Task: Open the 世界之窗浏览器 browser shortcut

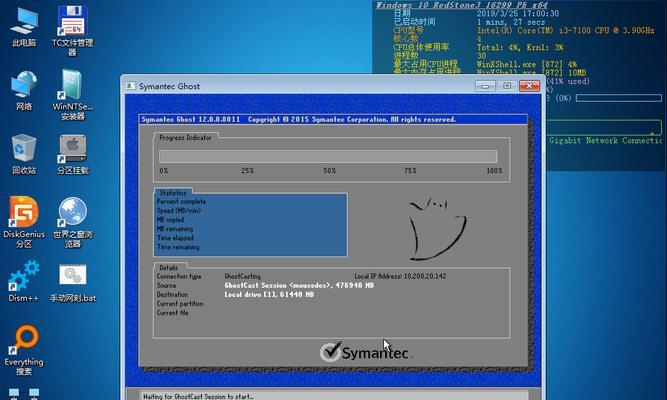Action: [x=72, y=222]
